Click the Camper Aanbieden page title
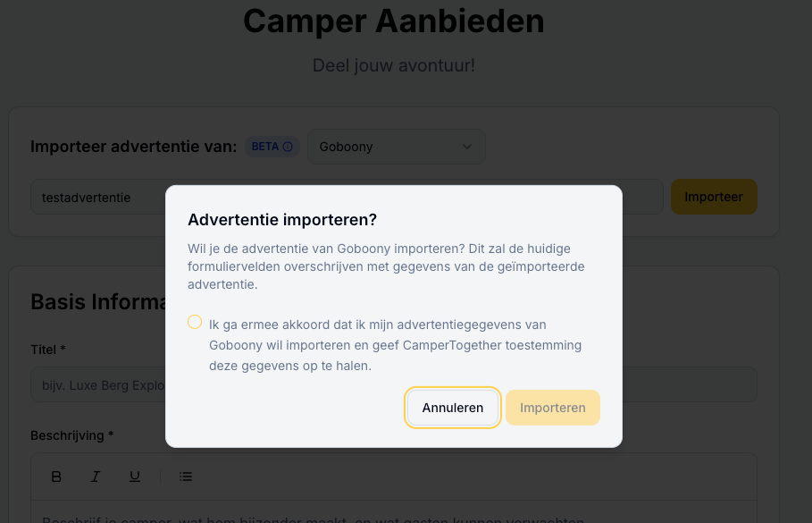The width and height of the screenshot is (812, 523). coord(393,21)
